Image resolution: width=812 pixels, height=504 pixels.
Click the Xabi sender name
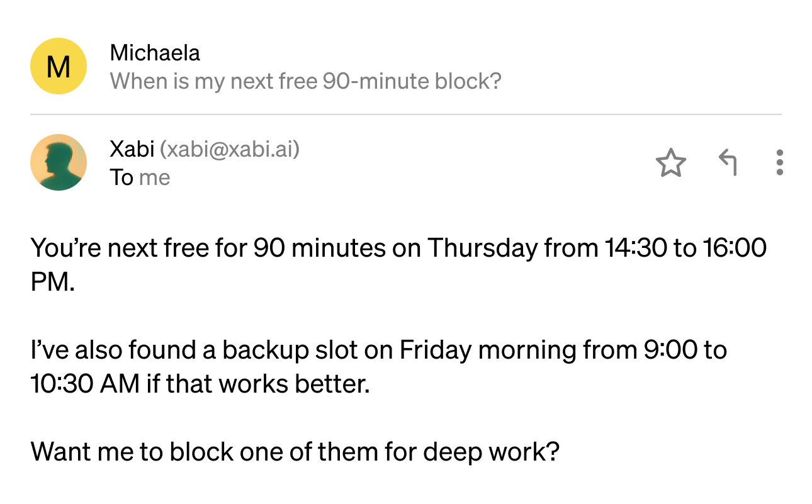(132, 149)
